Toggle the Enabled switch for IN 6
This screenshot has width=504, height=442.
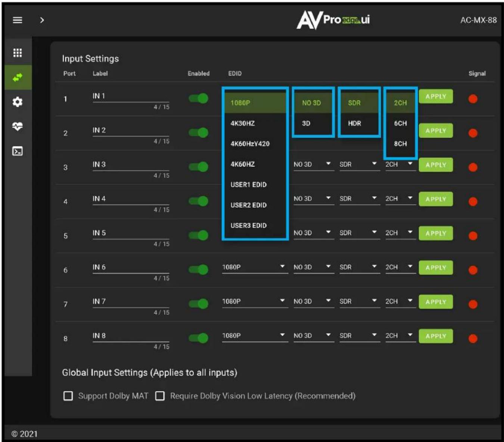coord(198,270)
